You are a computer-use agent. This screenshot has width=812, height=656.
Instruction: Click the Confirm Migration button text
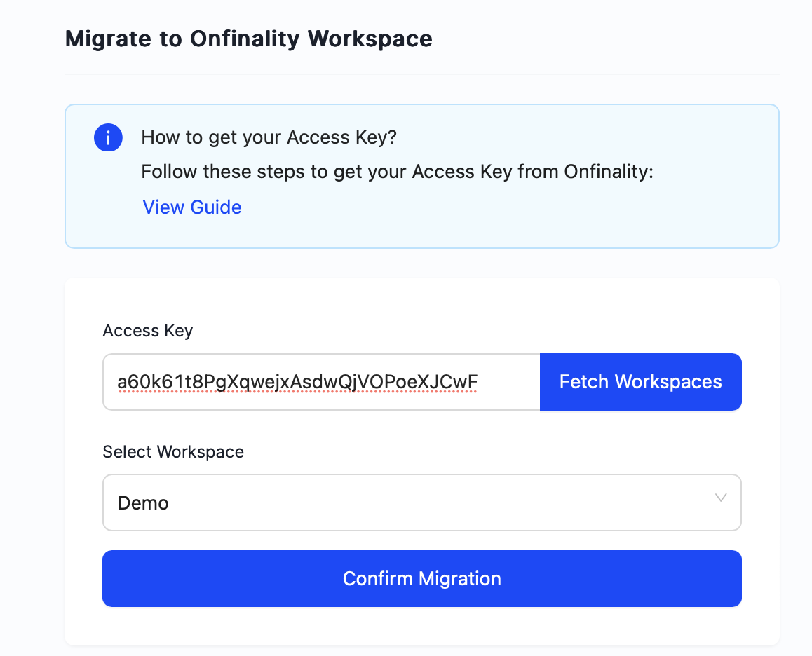pyautogui.click(x=421, y=578)
